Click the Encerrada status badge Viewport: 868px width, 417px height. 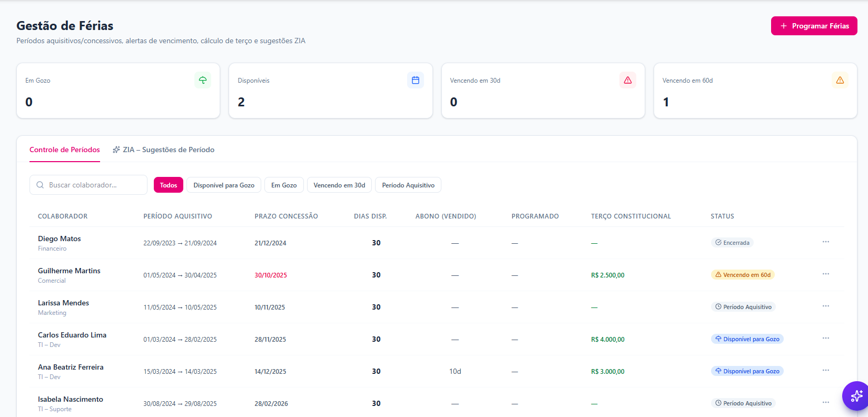pyautogui.click(x=732, y=243)
